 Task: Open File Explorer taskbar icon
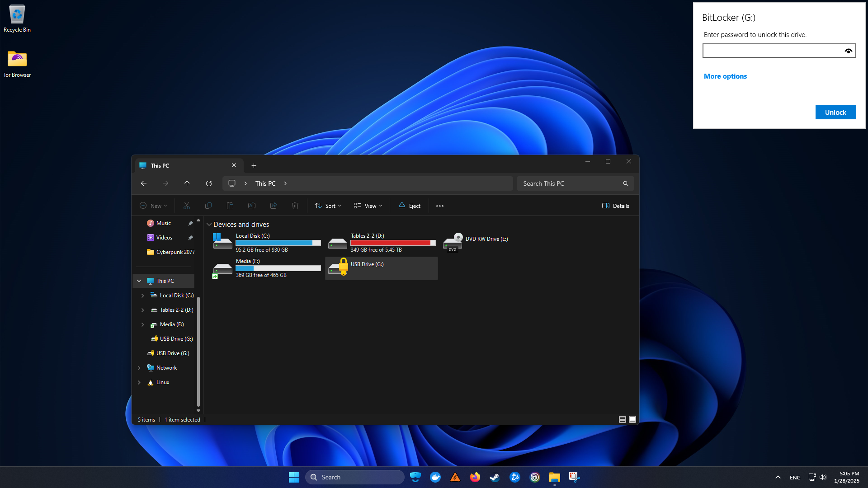tap(555, 477)
